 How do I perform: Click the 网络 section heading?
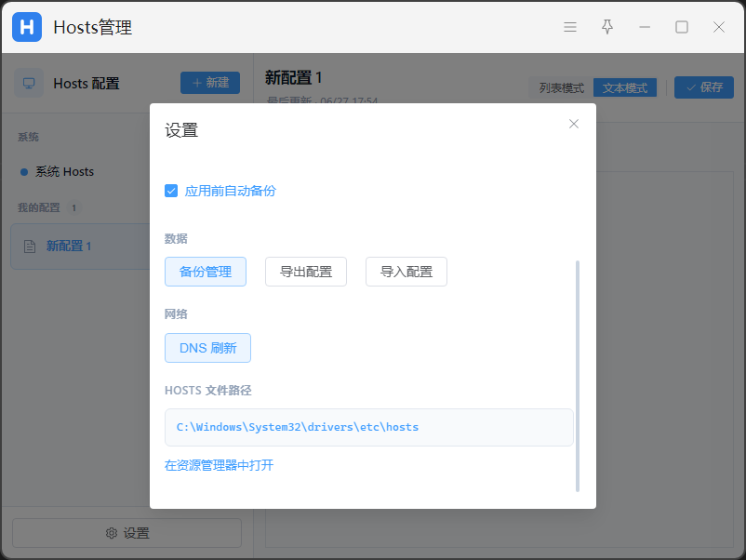tap(176, 314)
